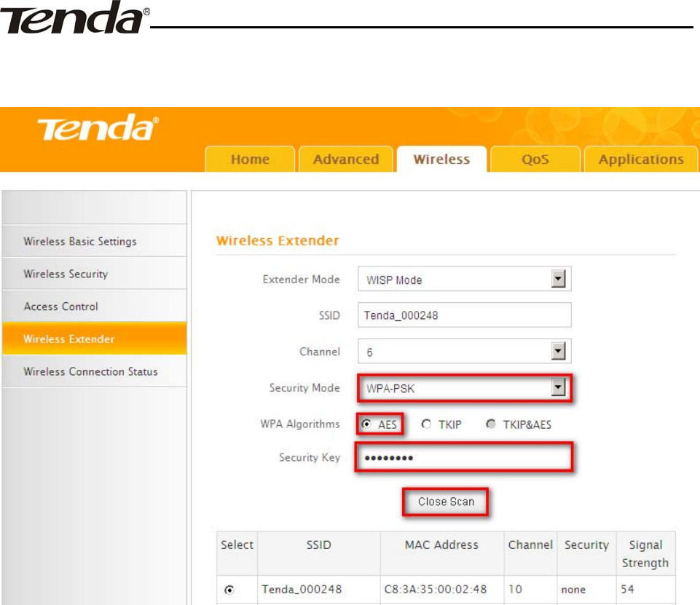Image resolution: width=700 pixels, height=605 pixels.
Task: Click MAC address C8:3A:35:00:02:48
Action: pyautogui.click(x=436, y=590)
